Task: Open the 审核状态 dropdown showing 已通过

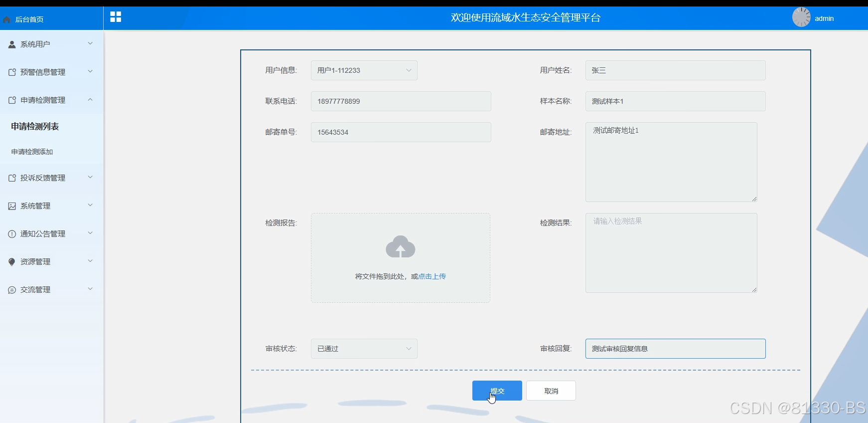Action: [x=364, y=349]
